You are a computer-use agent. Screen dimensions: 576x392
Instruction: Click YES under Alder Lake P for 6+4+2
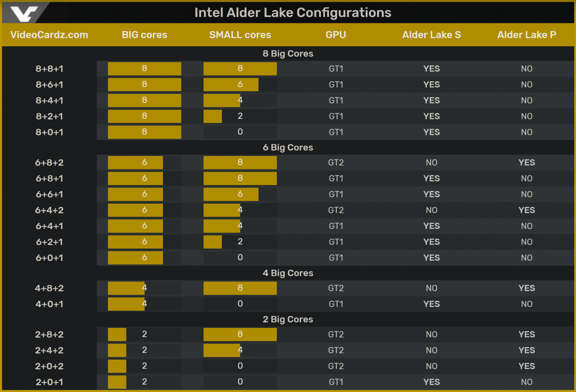[x=526, y=210]
